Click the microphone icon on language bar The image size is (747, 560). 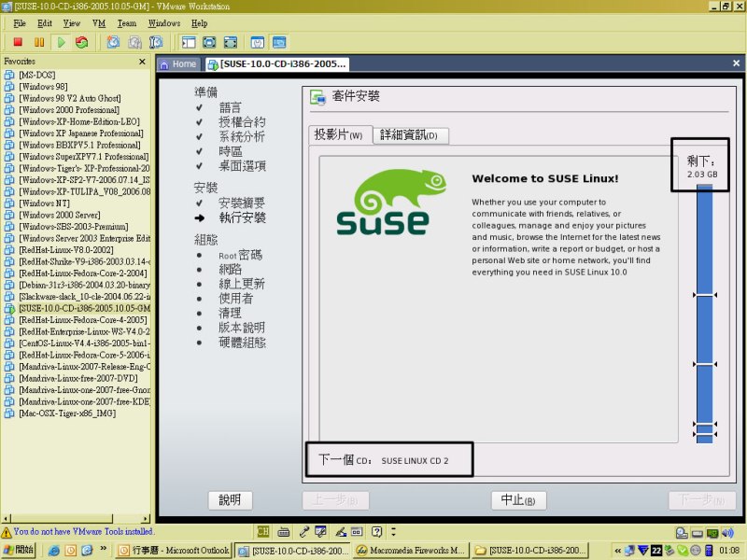point(303,531)
